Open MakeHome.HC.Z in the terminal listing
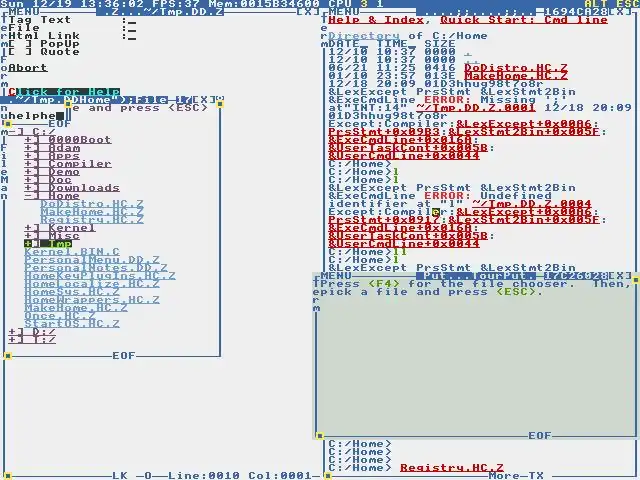The height and width of the screenshot is (480, 640). pos(516,76)
